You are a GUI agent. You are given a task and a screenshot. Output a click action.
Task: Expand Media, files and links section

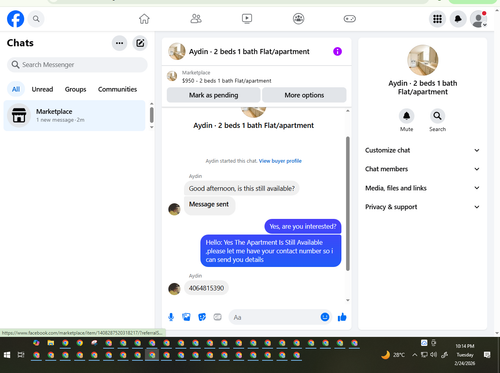pos(422,188)
